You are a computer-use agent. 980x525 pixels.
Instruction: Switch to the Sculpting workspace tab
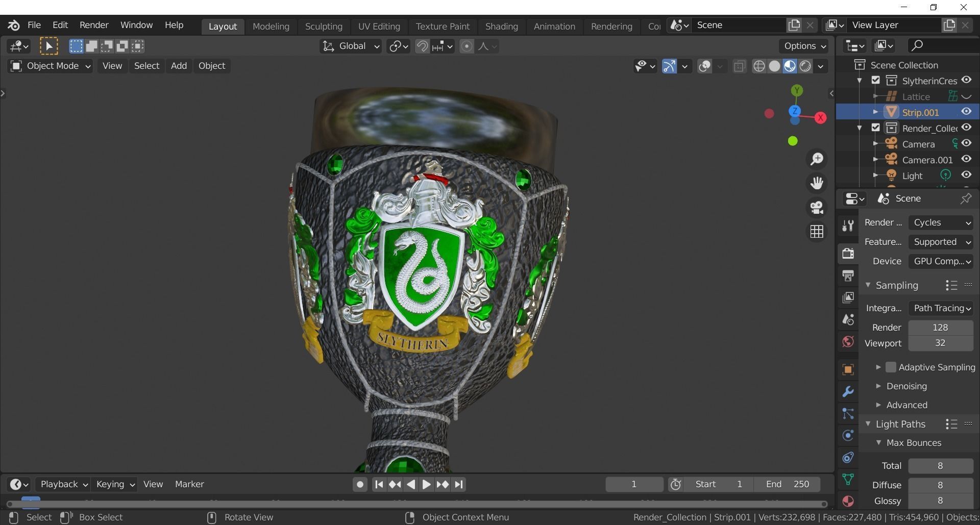tap(324, 26)
